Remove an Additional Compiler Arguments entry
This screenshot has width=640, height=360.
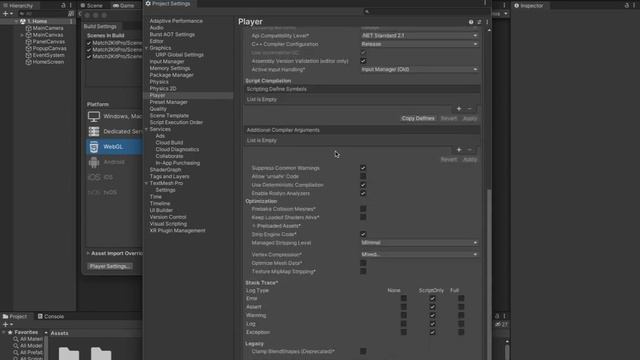(x=469, y=150)
